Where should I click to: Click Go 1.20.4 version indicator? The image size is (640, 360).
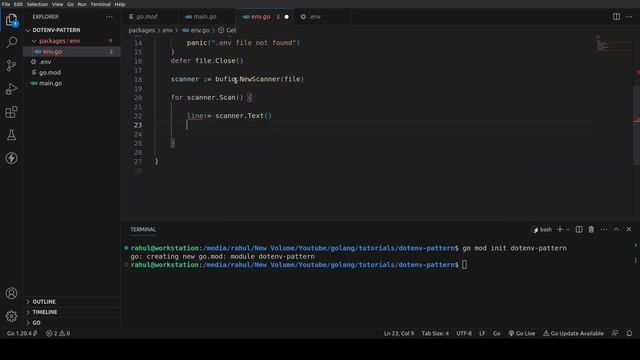[x=22, y=333]
